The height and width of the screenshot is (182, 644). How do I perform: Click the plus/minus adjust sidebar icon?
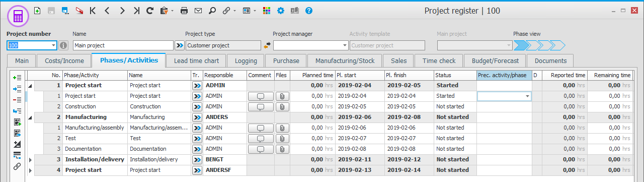point(17,144)
